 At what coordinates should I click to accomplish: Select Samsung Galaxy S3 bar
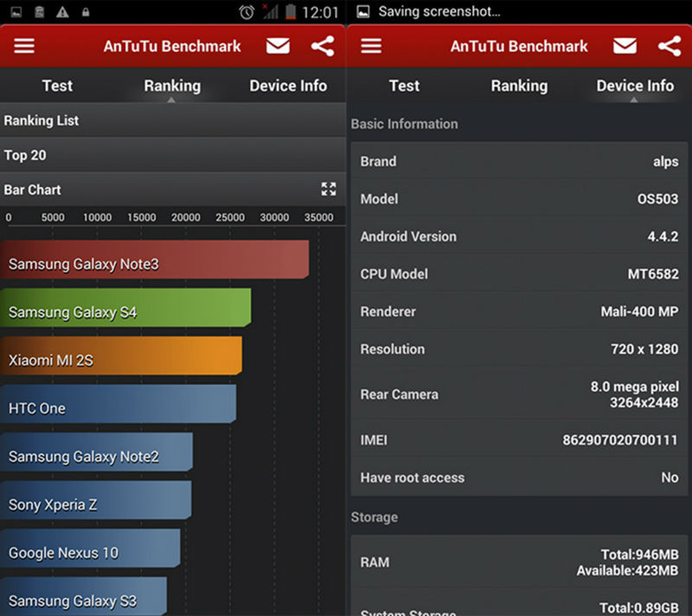tap(83, 596)
